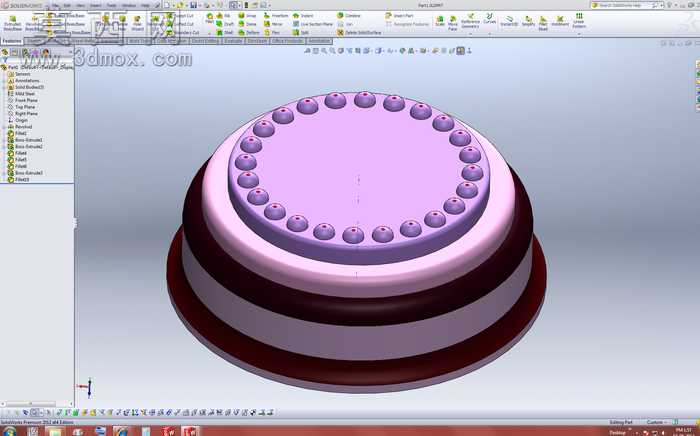The width and height of the screenshot is (700, 436).
Task: Click the Windows Start button
Action: [x=9, y=432]
